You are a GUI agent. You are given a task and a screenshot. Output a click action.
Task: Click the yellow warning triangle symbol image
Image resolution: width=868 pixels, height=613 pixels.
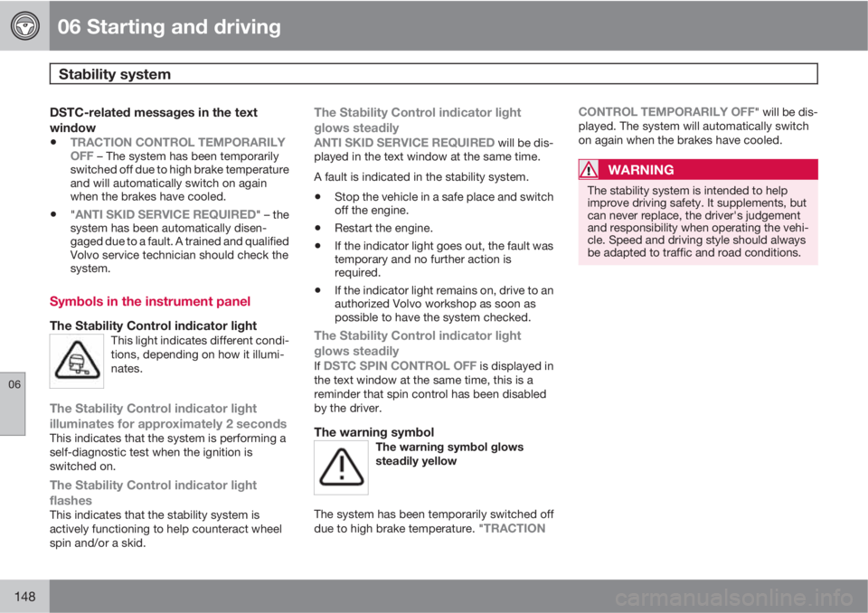(x=341, y=467)
